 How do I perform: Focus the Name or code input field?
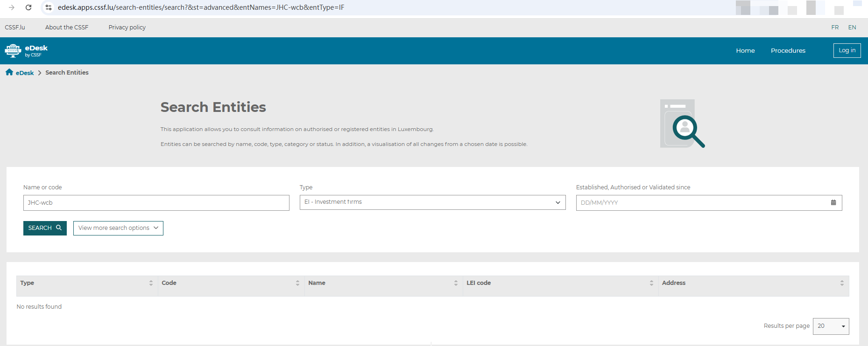pos(156,203)
